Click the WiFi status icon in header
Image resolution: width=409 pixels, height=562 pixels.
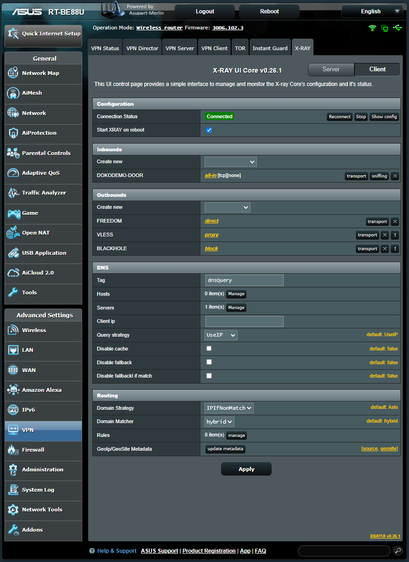click(372, 28)
